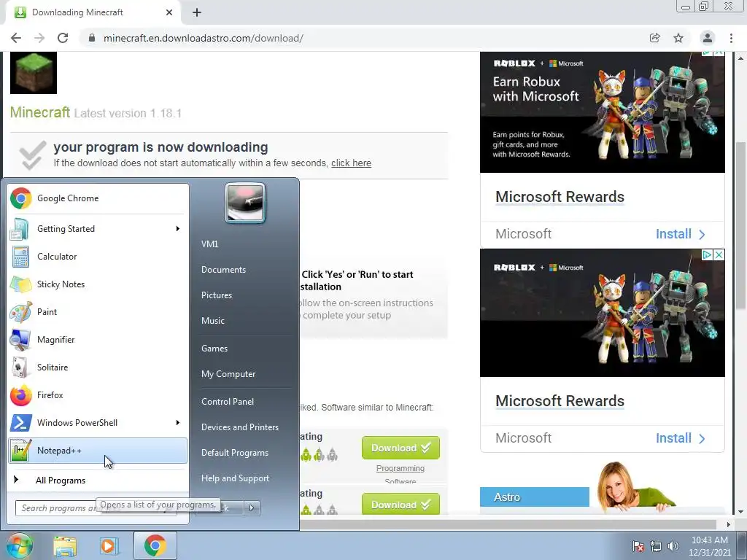Screen dimensions: 747x560
Task: Open Calculator from Start menu
Action: (98, 257)
